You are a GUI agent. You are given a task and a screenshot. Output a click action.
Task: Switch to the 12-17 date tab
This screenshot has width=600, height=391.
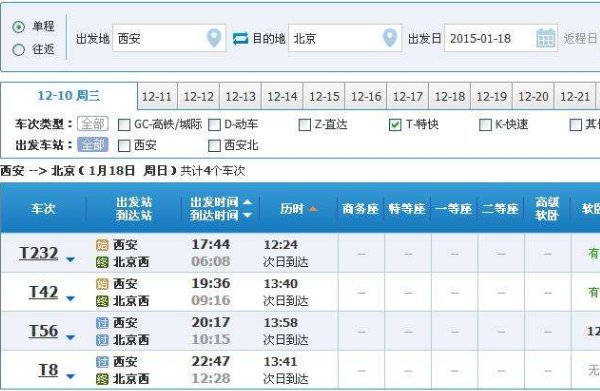click(x=408, y=96)
